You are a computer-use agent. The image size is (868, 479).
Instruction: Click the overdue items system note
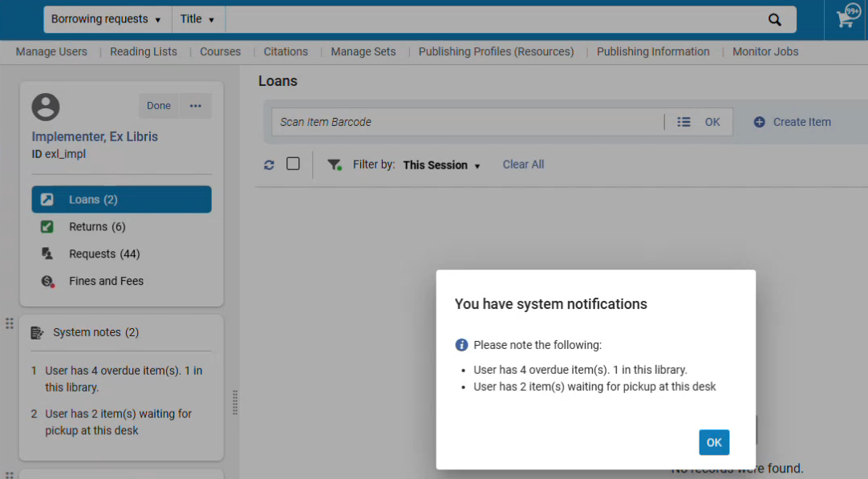pos(124,379)
